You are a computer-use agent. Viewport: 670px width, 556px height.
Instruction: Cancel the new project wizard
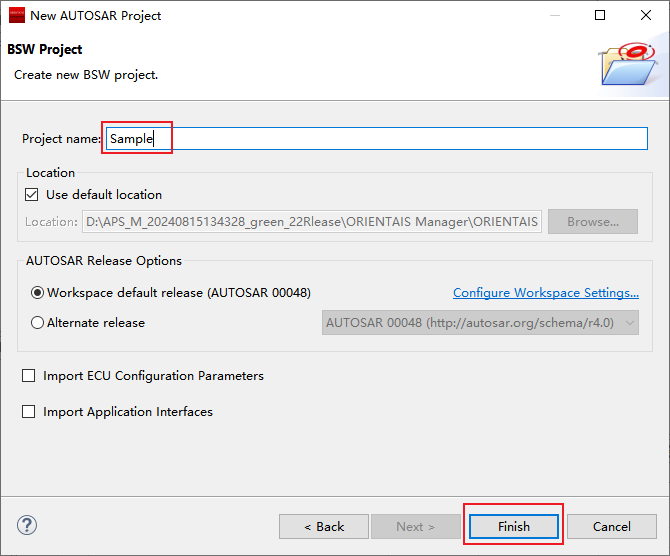tap(611, 526)
